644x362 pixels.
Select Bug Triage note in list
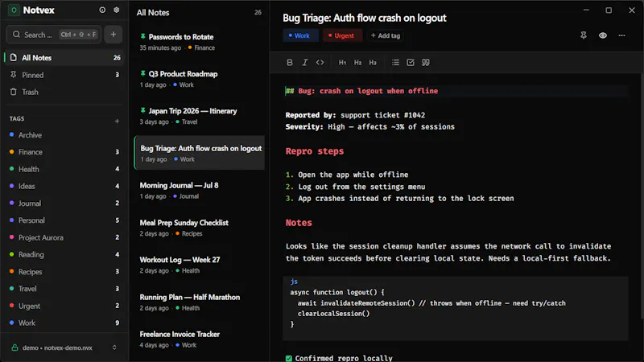pyautogui.click(x=200, y=153)
